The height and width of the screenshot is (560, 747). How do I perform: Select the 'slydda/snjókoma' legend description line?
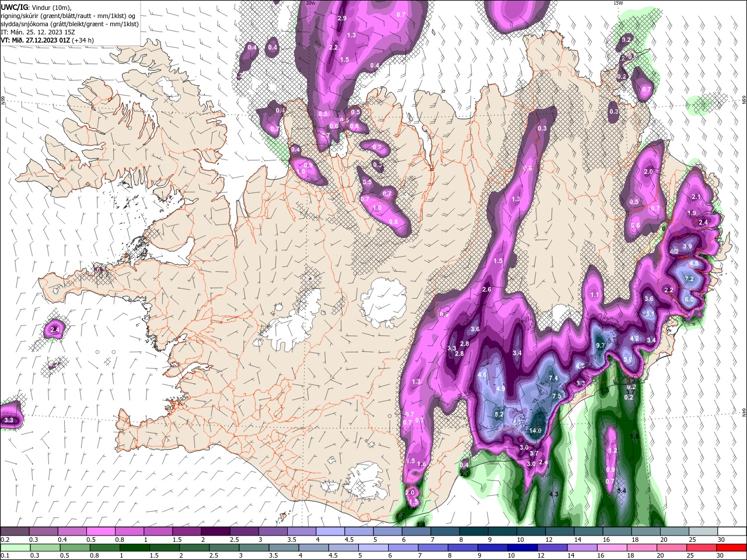(70, 24)
